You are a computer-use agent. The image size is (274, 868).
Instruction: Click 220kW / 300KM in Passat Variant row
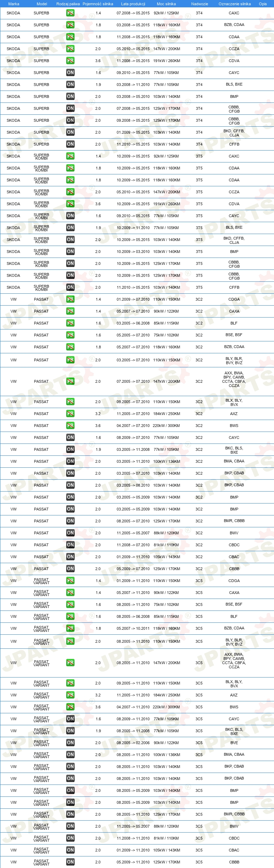[x=166, y=707]
